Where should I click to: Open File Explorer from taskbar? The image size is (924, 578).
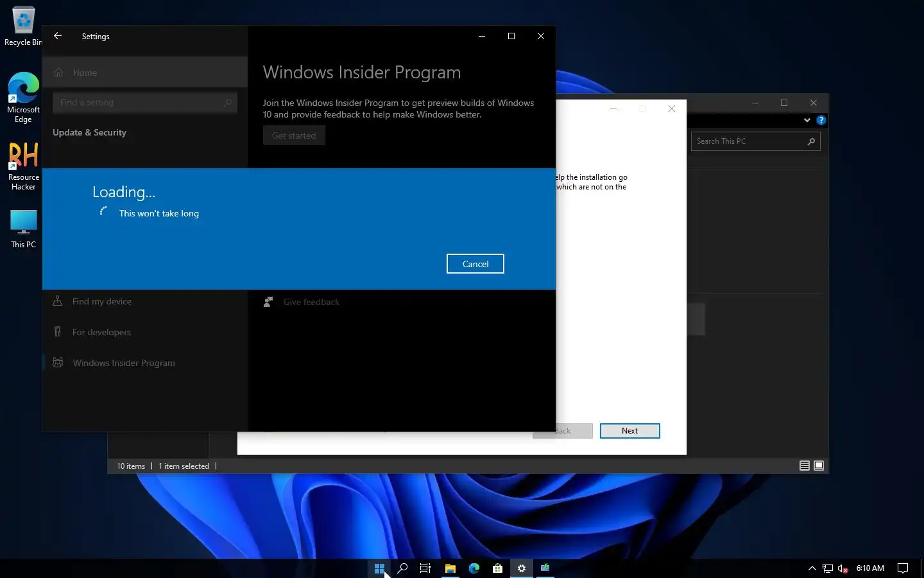450,568
